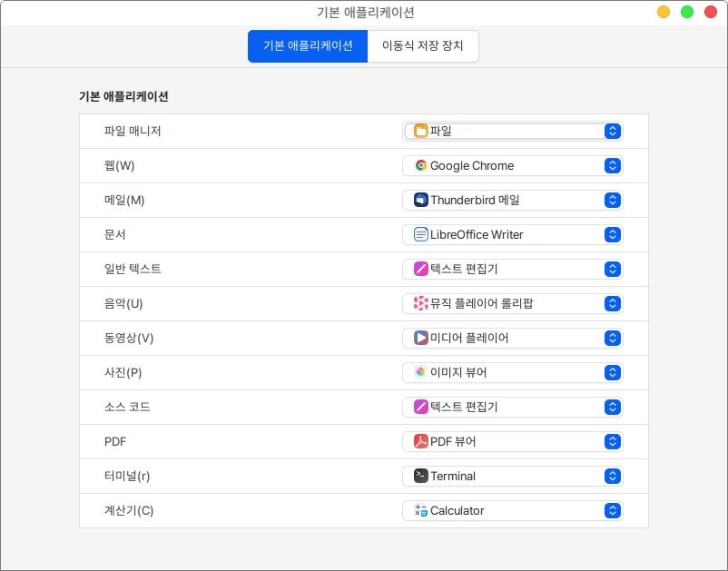Open the 계산기 dropdown arrow
The image size is (728, 571).
pyautogui.click(x=613, y=510)
